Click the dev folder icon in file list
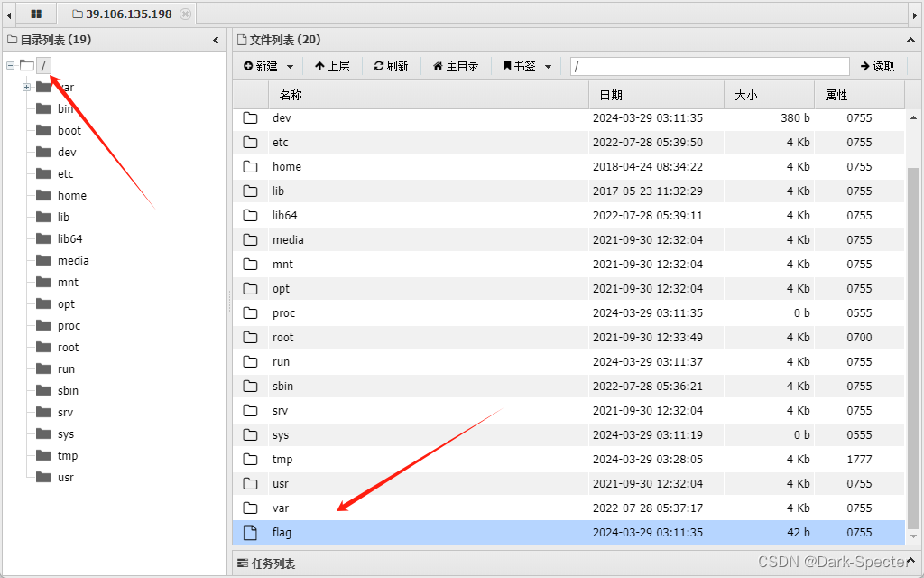This screenshot has width=924, height=578. click(251, 118)
